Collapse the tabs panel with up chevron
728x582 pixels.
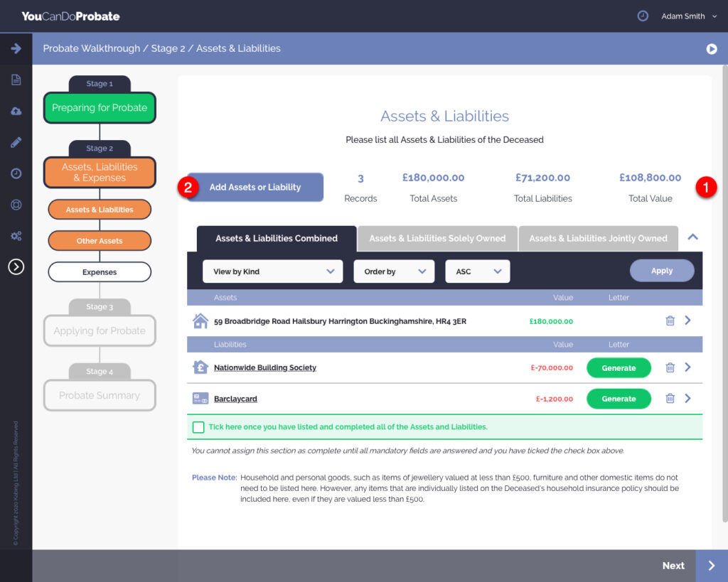click(693, 237)
